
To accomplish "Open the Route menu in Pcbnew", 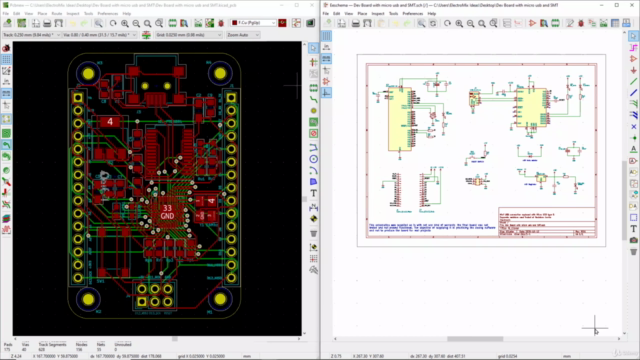I will pyautogui.click(x=57, y=13).
